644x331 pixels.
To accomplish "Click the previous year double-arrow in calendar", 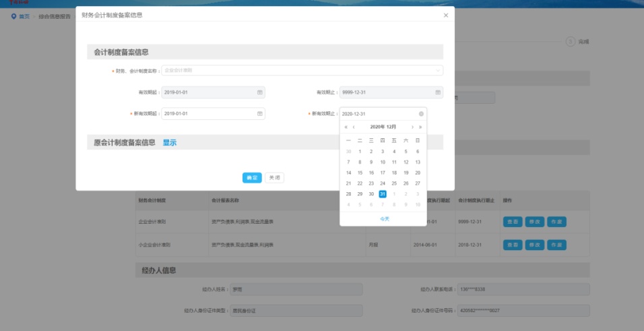I will (x=346, y=127).
